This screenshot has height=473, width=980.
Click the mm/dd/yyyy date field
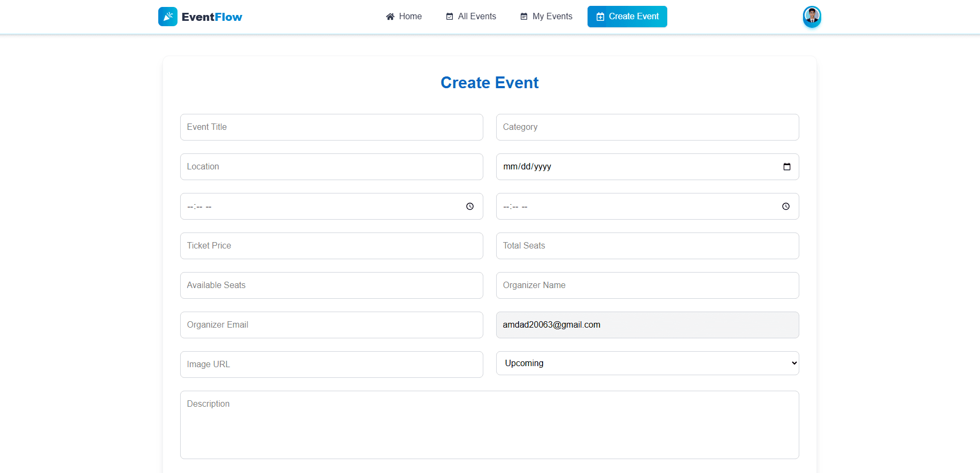click(647, 167)
